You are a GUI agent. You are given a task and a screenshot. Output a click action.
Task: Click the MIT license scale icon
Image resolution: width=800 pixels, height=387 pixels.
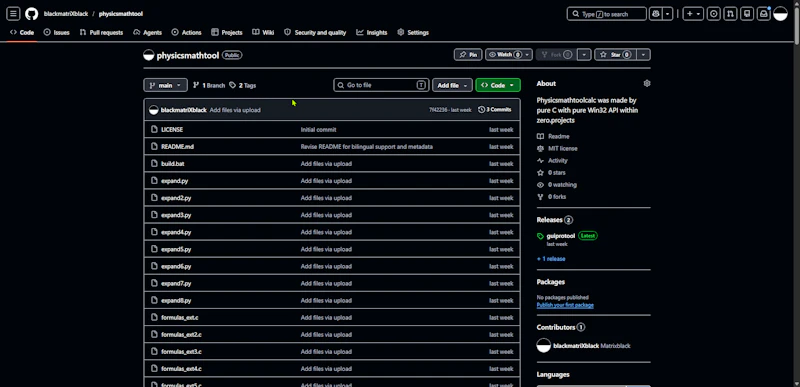click(x=541, y=148)
